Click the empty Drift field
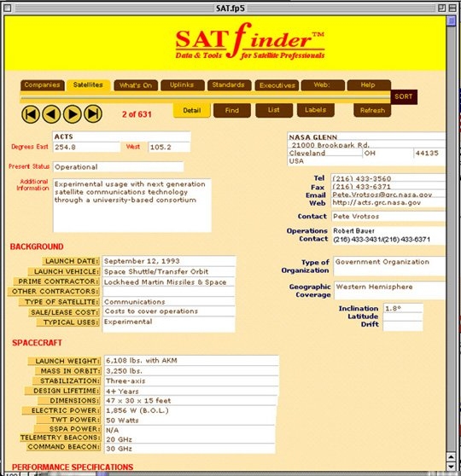The image size is (461, 476). 403,325
